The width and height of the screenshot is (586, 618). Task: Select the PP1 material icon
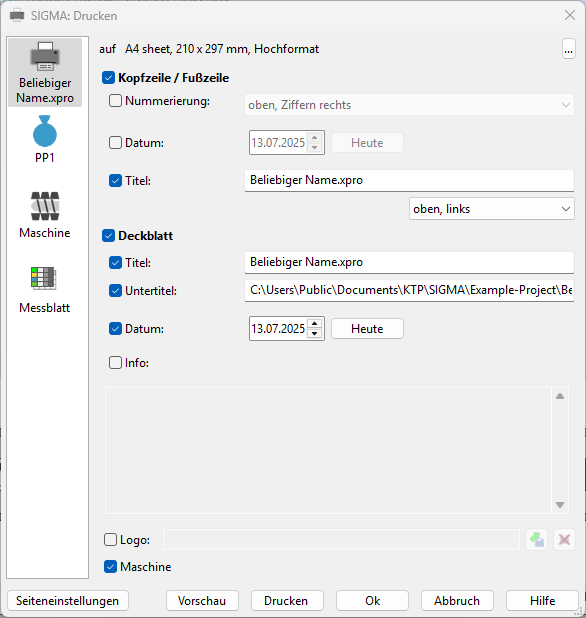(x=45, y=131)
